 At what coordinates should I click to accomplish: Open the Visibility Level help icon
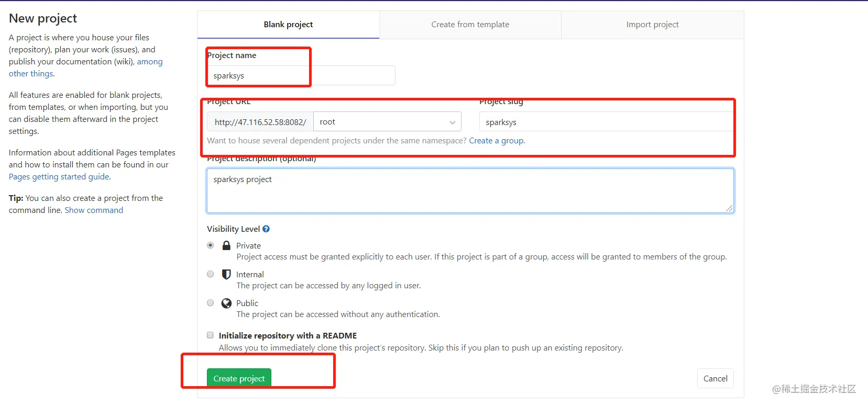[266, 229]
